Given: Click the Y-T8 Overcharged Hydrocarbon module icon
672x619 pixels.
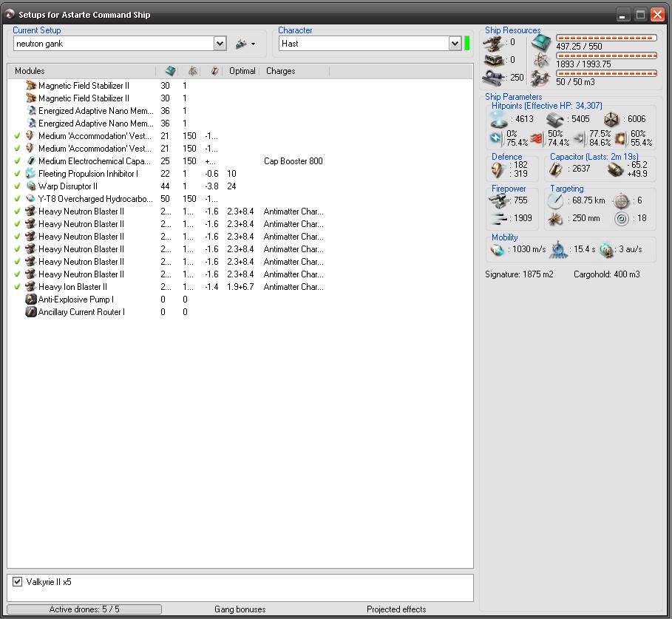Looking at the screenshot, I should point(30,199).
